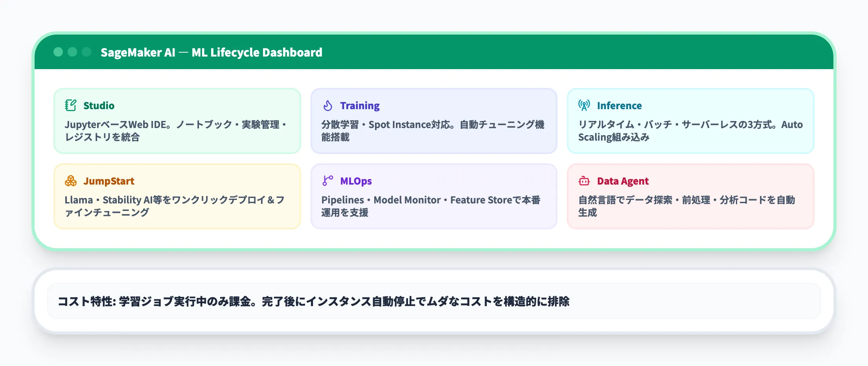Click the Studio notebook icon
This screenshot has height=366, width=868.
(x=70, y=105)
